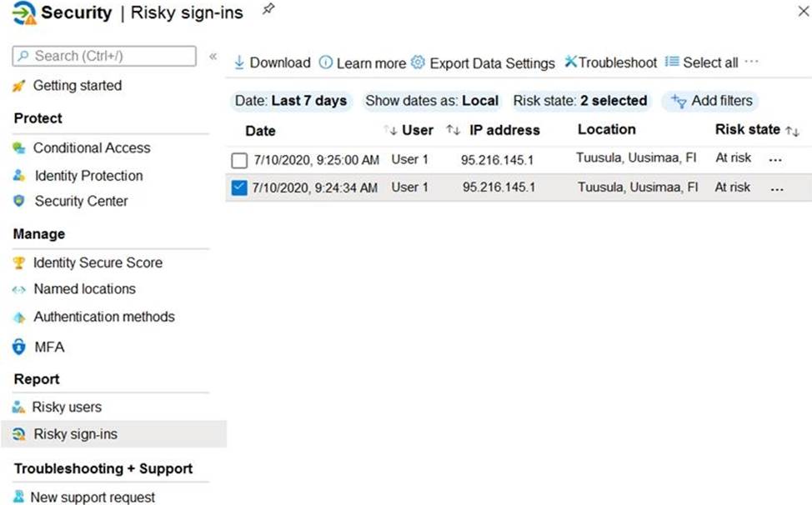Click the pin blade icon beside the title

click(268, 10)
